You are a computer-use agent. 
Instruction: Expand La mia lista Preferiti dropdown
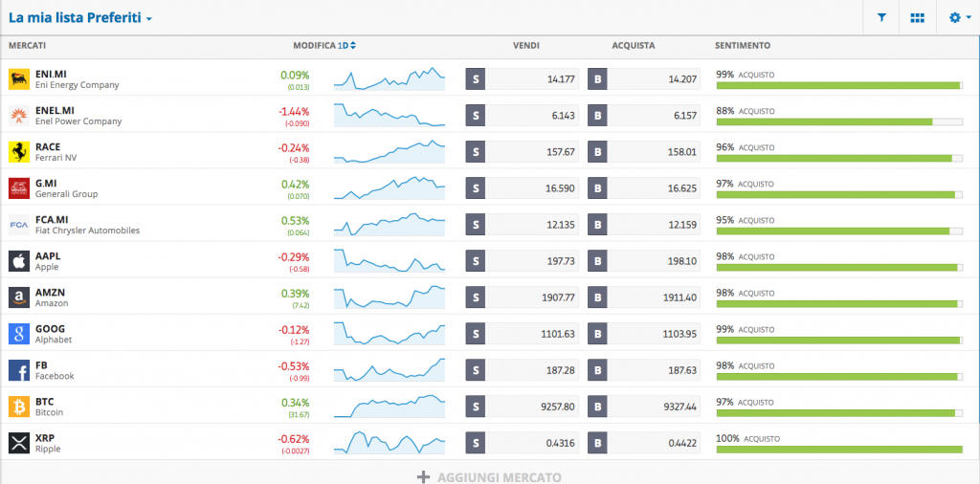pos(80,17)
